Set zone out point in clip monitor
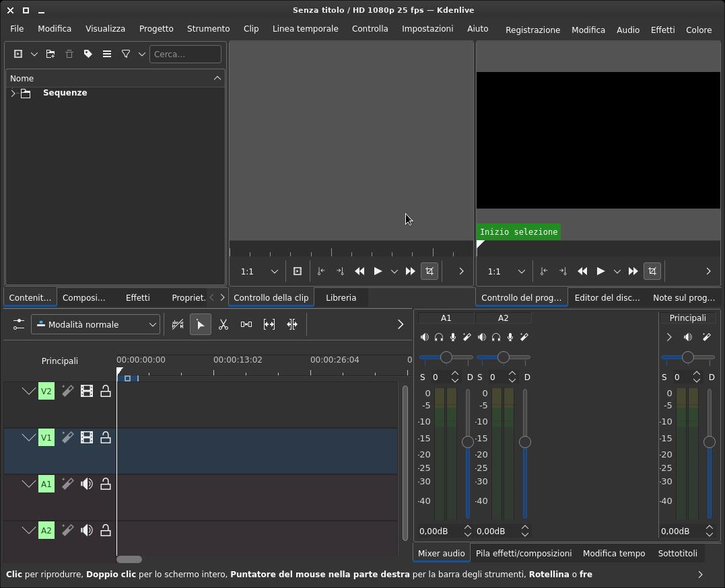 pyautogui.click(x=341, y=271)
